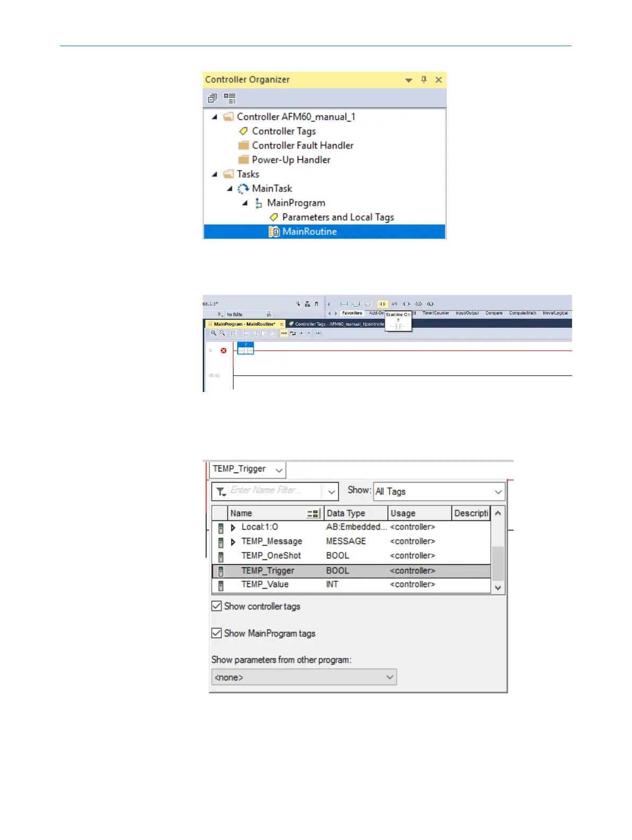
Task: Click the Output Latch (L) instruction icon
Action: [430, 304]
